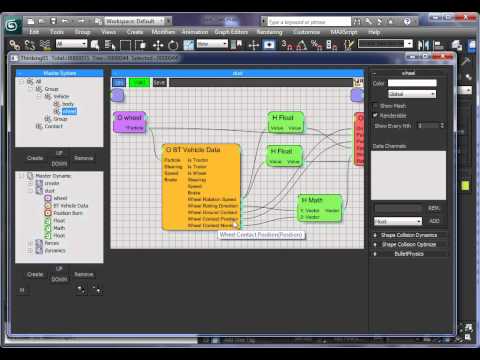Open Select by Name tool
The height and width of the screenshot is (360, 480).
[x=110, y=44]
